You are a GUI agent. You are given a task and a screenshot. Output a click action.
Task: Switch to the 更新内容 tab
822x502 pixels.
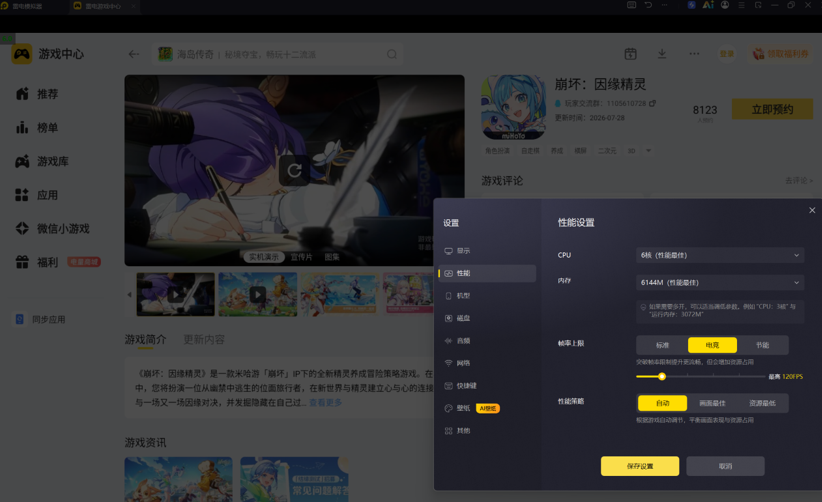point(204,340)
